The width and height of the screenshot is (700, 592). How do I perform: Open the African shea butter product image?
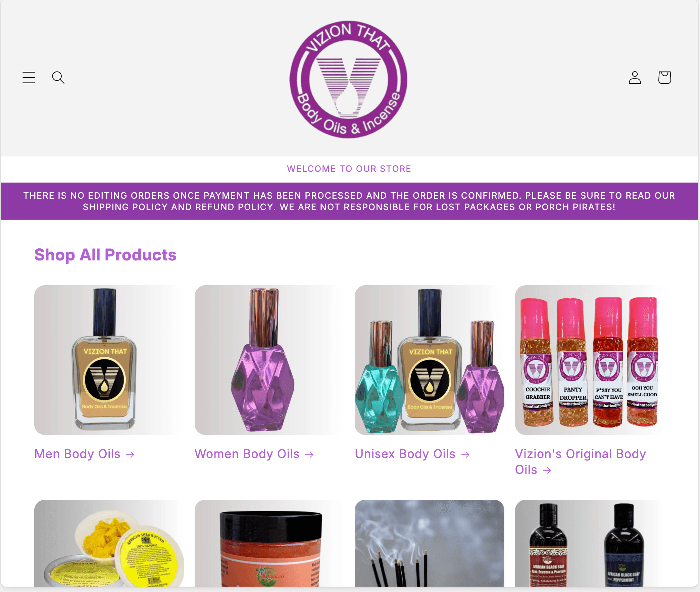(x=109, y=543)
